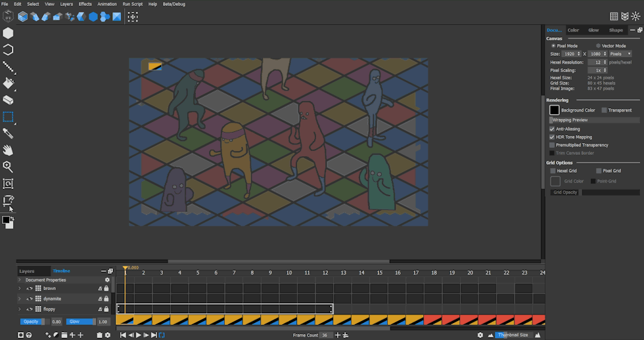
Task: Select the Vector Mode radio button
Action: (x=598, y=46)
